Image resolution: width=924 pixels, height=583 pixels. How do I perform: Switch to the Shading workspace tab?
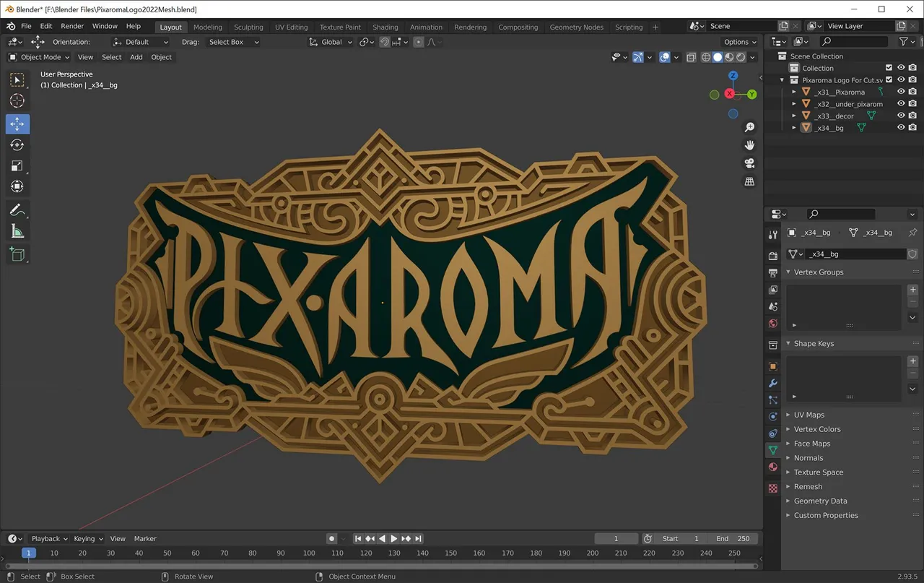coord(385,27)
